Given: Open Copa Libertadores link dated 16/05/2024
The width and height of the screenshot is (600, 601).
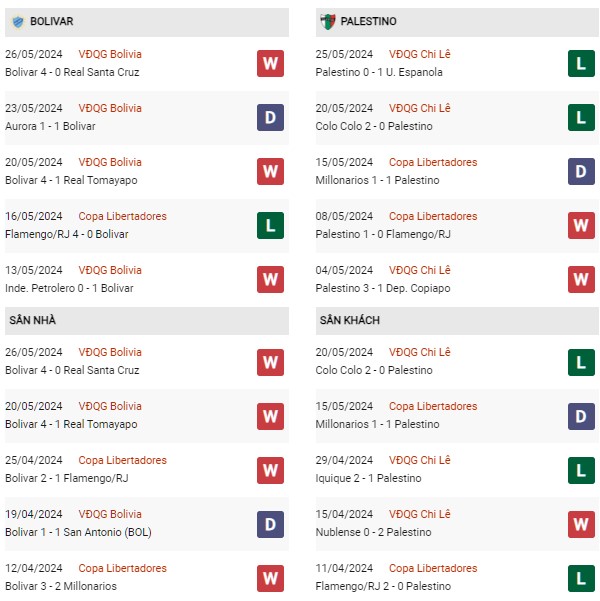Looking at the screenshot, I should click(122, 217).
